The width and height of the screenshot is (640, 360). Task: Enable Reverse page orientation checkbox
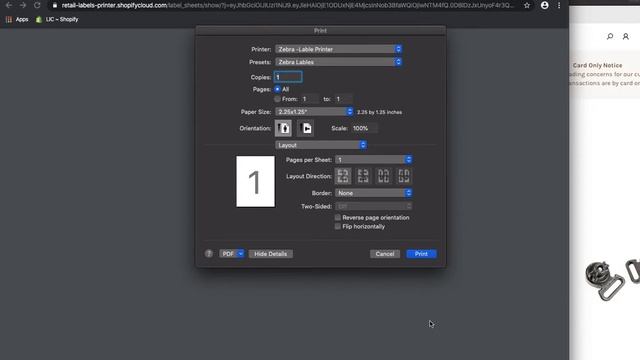338,218
